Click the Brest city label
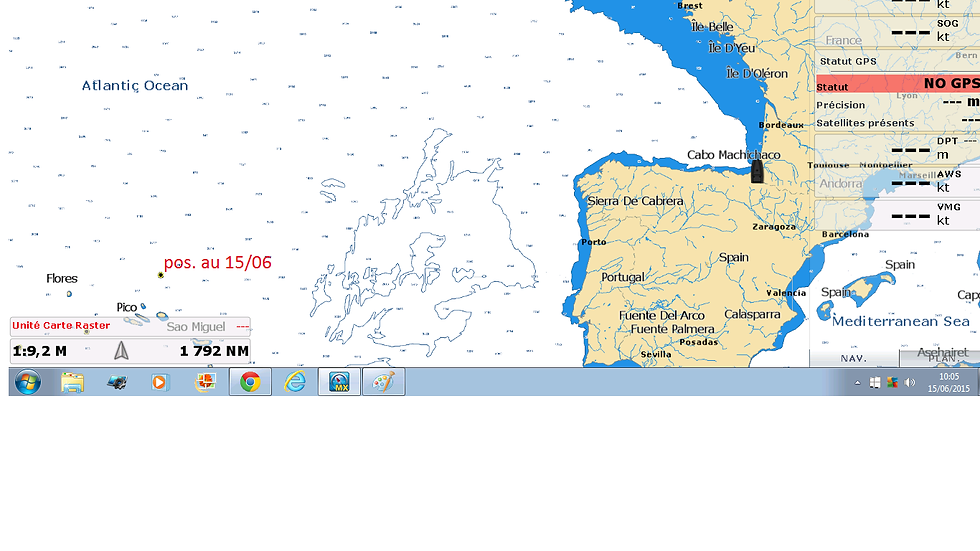Screen dimensions: 980x551 click(690, 6)
